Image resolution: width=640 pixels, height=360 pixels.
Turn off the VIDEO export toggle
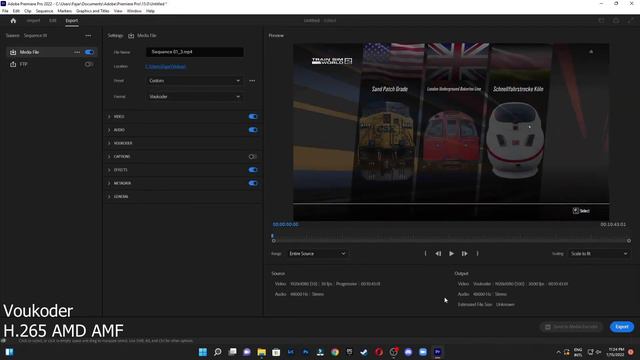click(253, 117)
